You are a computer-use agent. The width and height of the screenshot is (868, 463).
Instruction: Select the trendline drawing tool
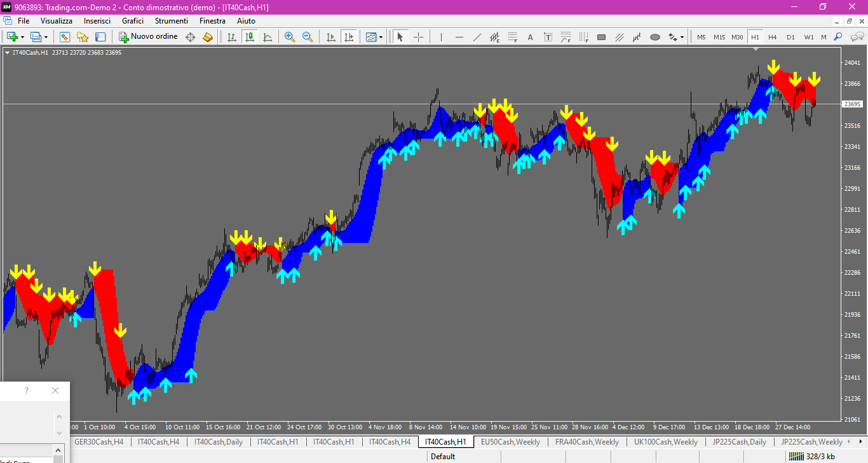click(477, 37)
